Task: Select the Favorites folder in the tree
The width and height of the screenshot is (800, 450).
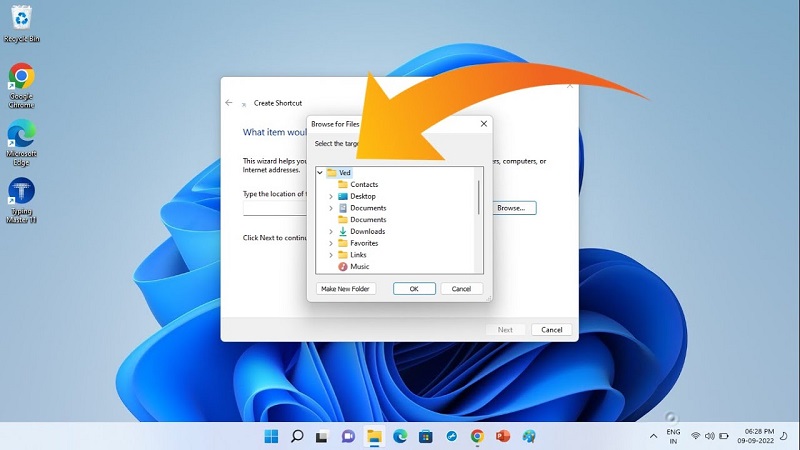Action: pos(358,243)
